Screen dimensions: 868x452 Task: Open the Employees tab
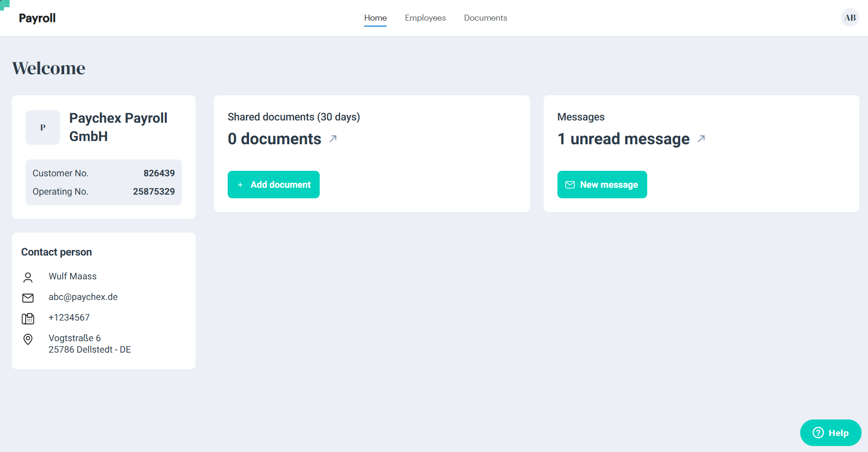pos(425,18)
